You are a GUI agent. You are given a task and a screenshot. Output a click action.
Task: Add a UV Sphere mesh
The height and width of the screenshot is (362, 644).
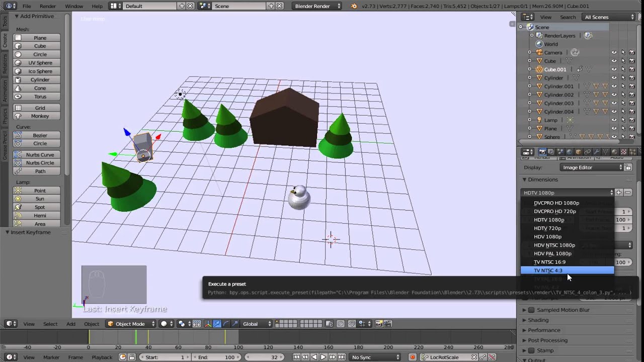(x=36, y=63)
